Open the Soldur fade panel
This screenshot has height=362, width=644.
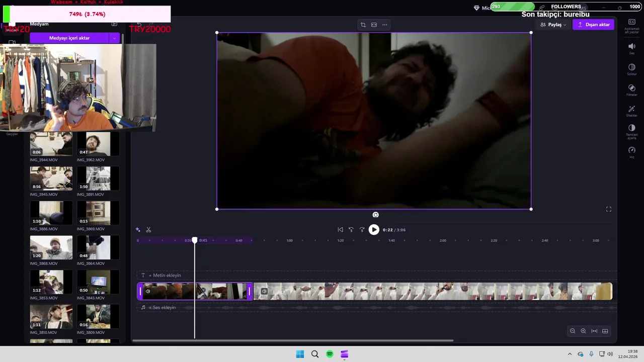[x=631, y=69]
